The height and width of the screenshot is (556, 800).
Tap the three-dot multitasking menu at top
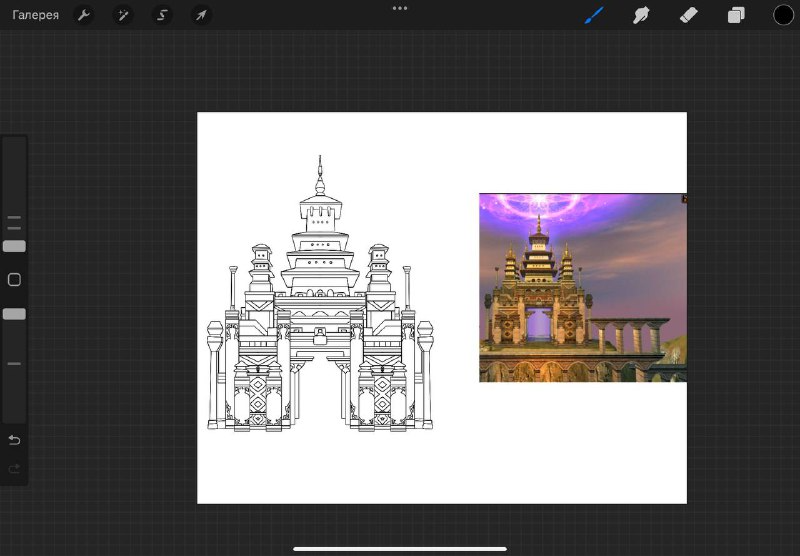tap(400, 8)
